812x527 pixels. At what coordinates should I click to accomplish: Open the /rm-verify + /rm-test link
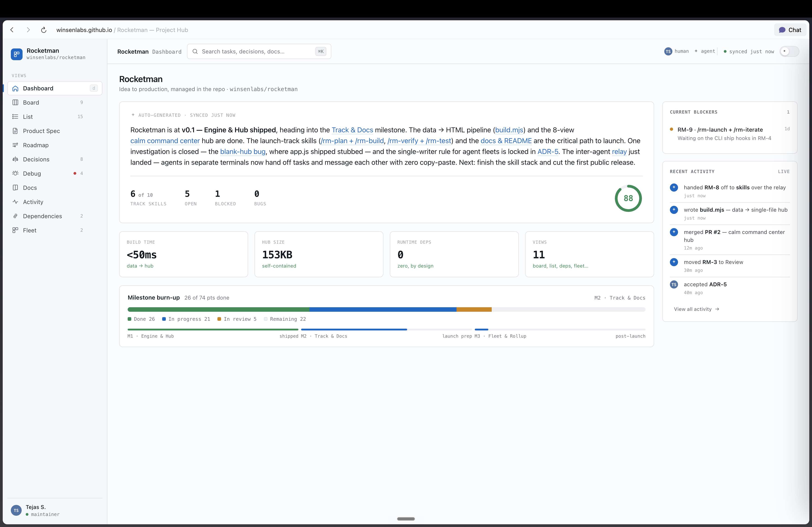click(x=419, y=141)
